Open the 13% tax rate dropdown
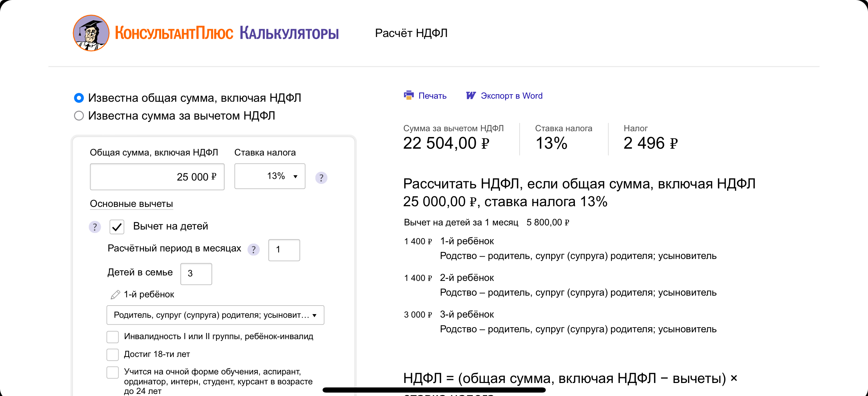Image resolution: width=868 pixels, height=396 pixels. pyautogui.click(x=270, y=176)
